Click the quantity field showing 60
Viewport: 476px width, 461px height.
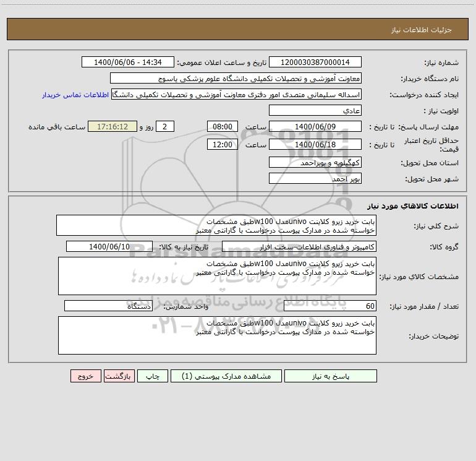(x=330, y=306)
